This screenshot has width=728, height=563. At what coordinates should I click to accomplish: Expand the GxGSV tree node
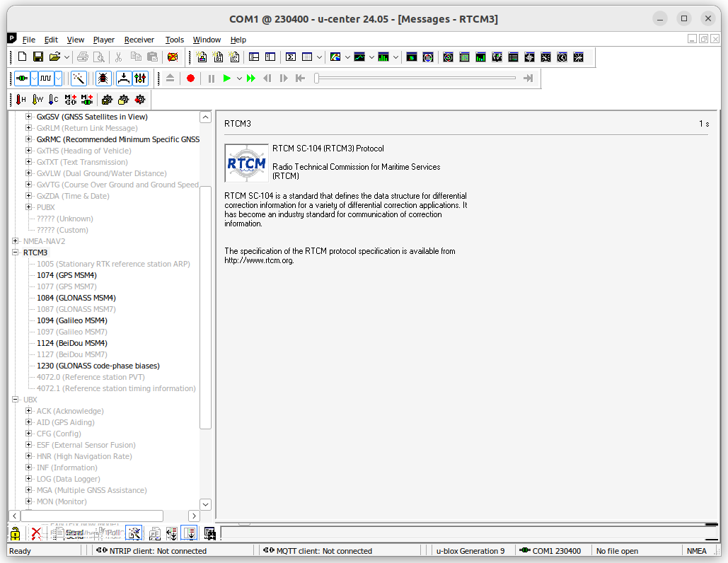click(29, 117)
